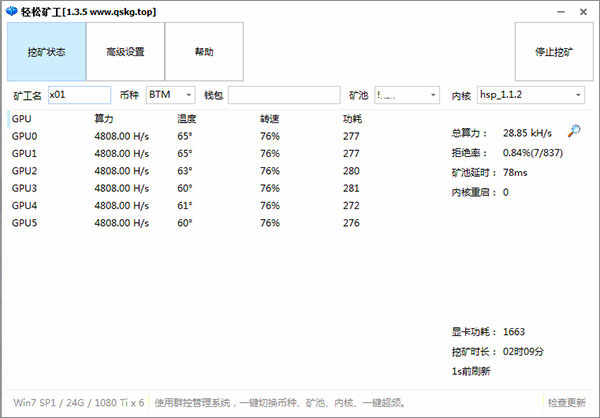The height and width of the screenshot is (418, 600).
Task: Click GPU3 power value 281
Action: click(x=351, y=188)
